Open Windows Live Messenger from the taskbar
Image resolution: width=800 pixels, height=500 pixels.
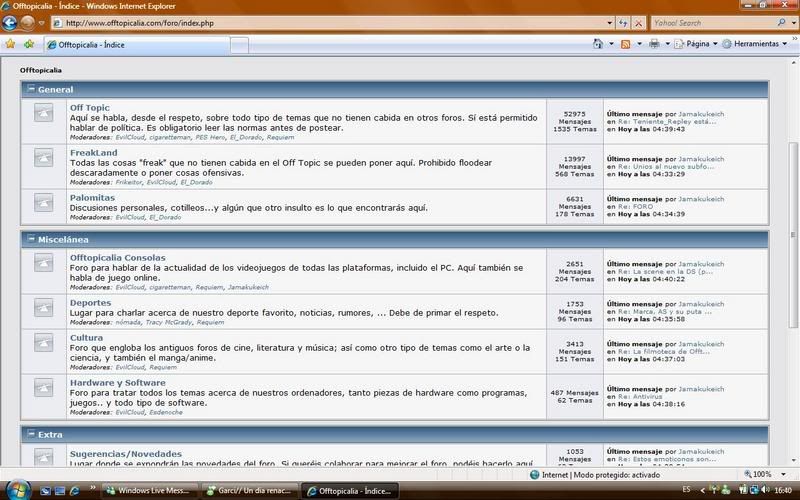(x=148, y=490)
